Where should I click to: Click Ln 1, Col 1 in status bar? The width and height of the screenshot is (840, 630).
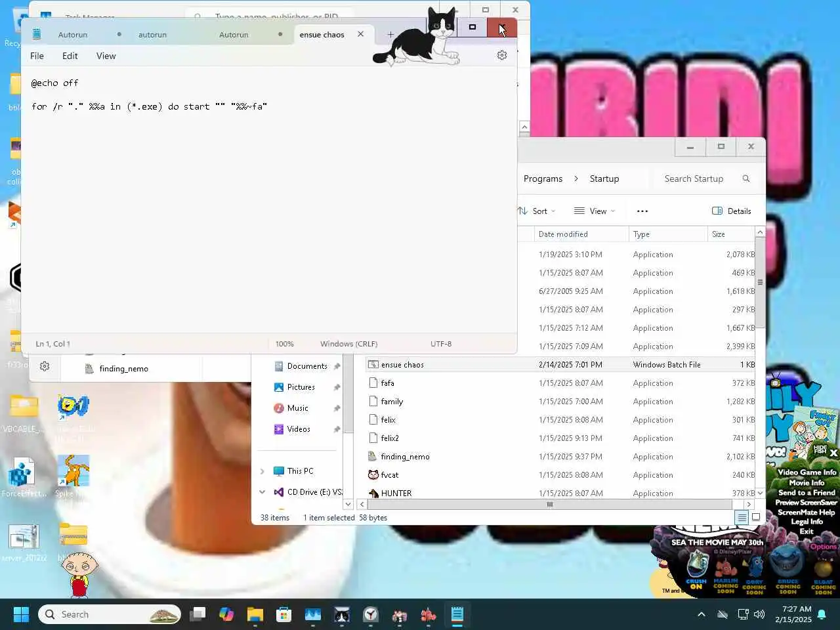point(52,344)
